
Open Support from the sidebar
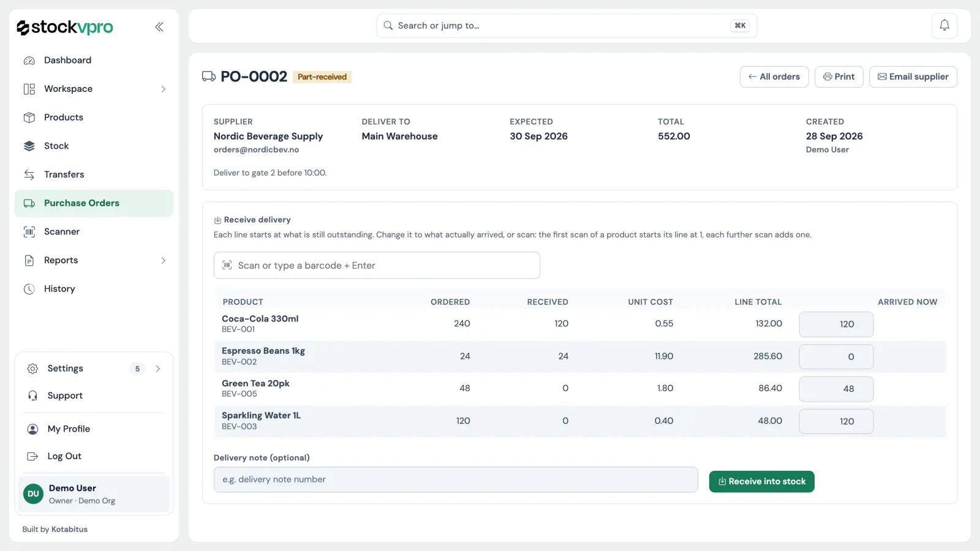94,395
